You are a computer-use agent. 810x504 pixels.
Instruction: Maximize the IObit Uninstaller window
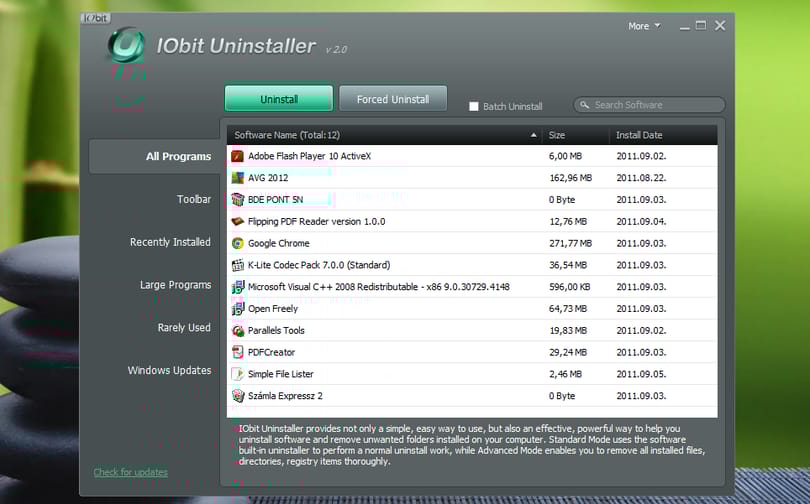pos(701,25)
